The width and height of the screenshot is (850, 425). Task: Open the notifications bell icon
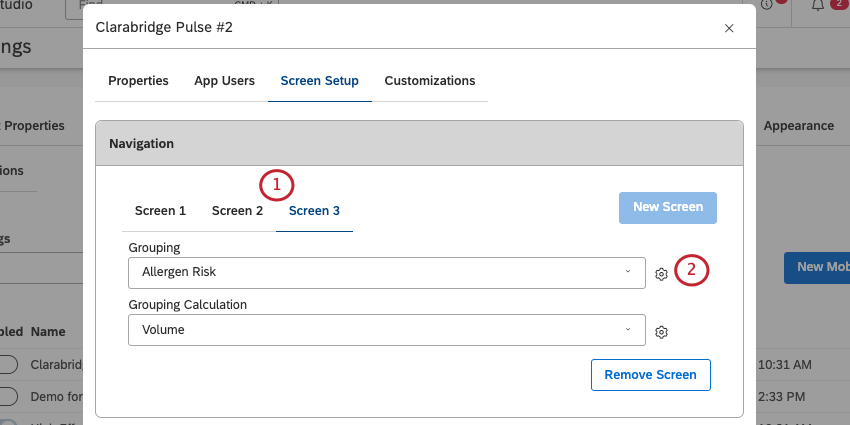[x=817, y=5]
